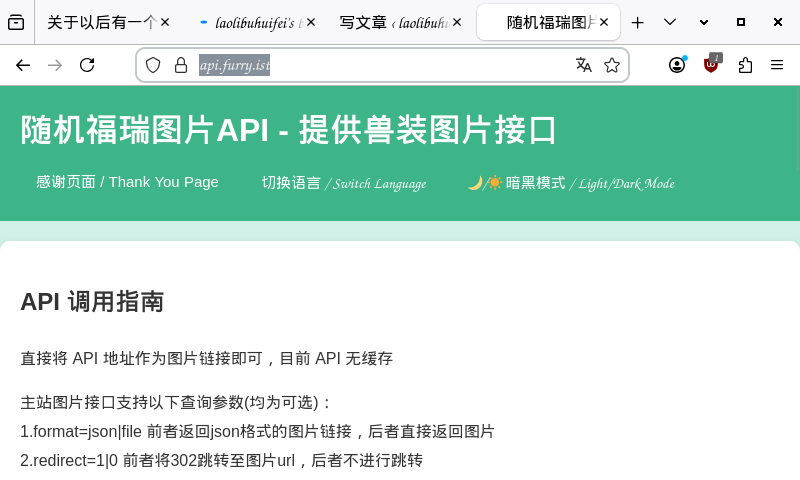Viewport: 800px width, 480px height.
Task: Bookmark this page with the star
Action: tap(612, 65)
